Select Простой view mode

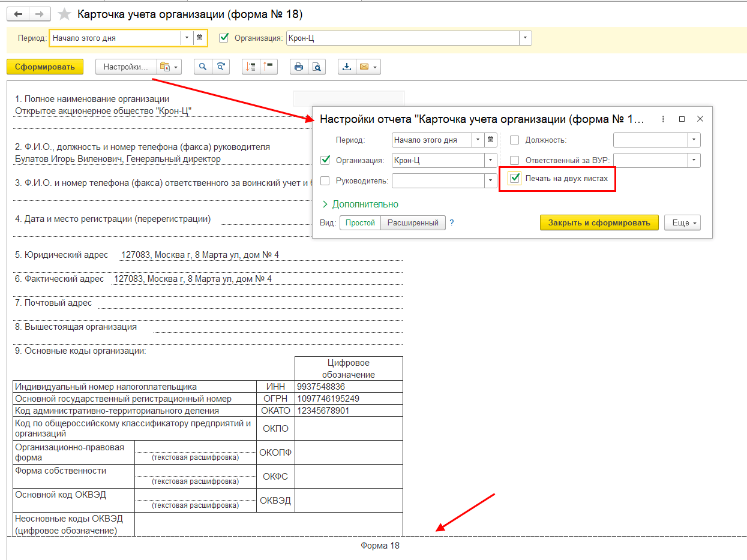pyautogui.click(x=360, y=222)
